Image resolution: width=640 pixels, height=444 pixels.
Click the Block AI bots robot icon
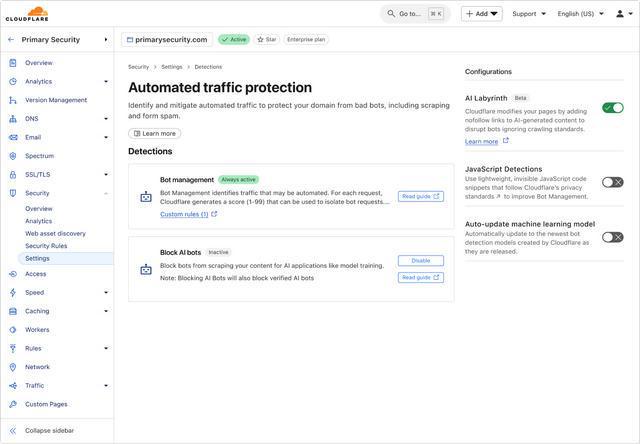tap(146, 269)
